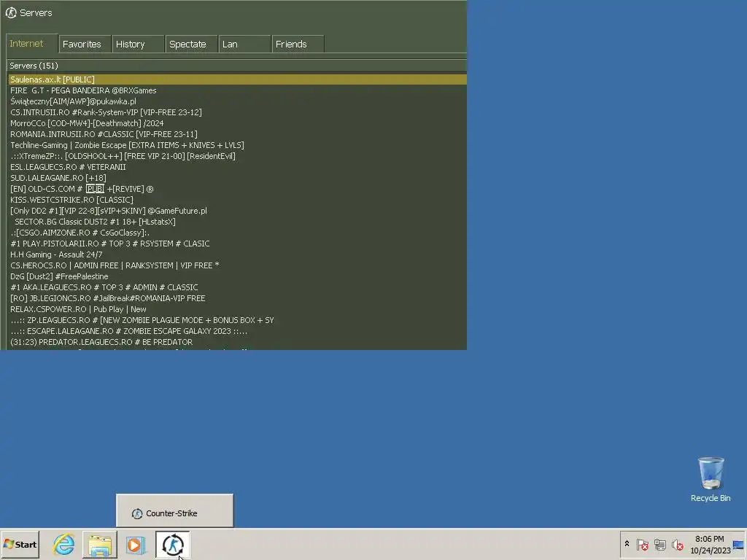This screenshot has height=560, width=747.
Task: Click the network status tray icon
Action: (x=659, y=544)
